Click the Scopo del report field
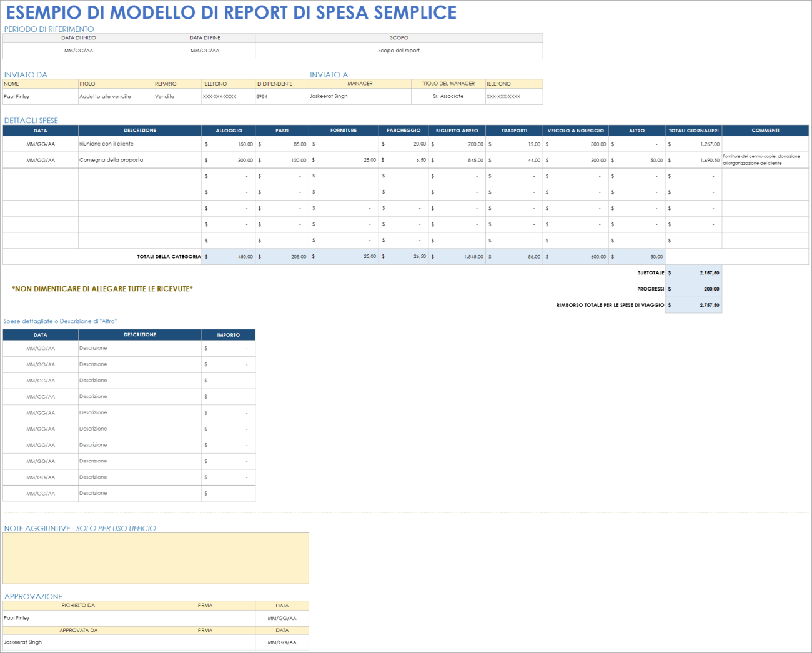The width and height of the screenshot is (812, 653). [399, 51]
